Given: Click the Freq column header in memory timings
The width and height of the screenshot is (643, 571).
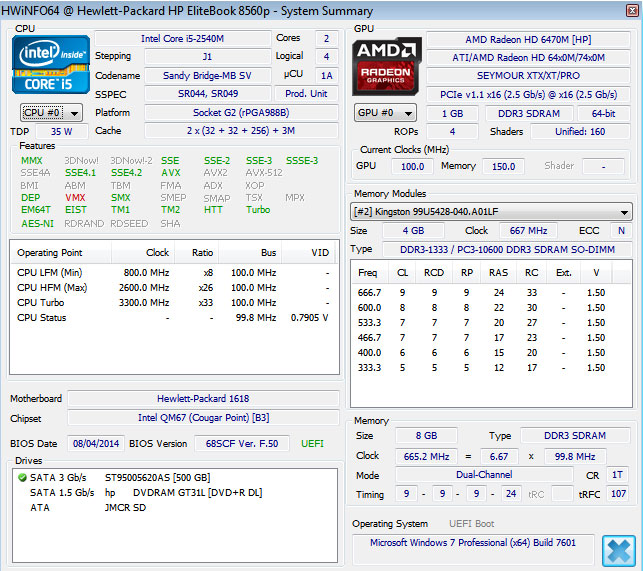Looking at the screenshot, I should [x=368, y=273].
